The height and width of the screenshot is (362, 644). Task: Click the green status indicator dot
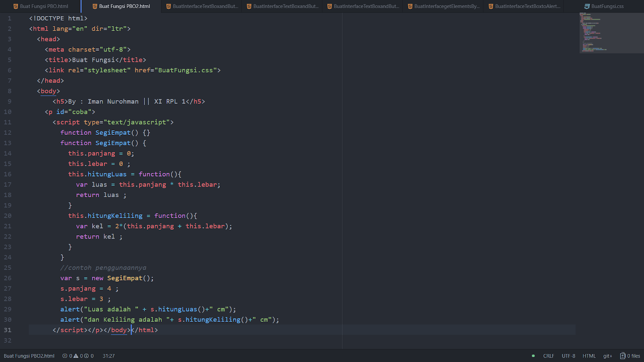coord(533,356)
